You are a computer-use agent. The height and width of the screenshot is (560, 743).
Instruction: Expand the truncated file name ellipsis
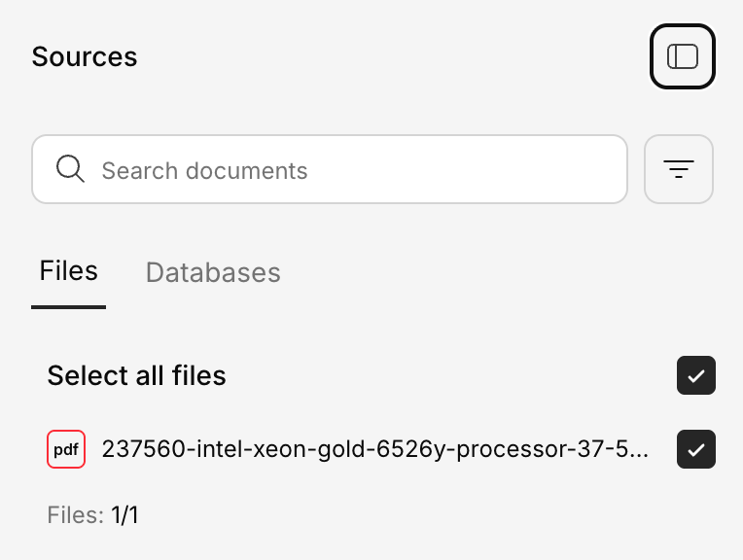tap(639, 450)
